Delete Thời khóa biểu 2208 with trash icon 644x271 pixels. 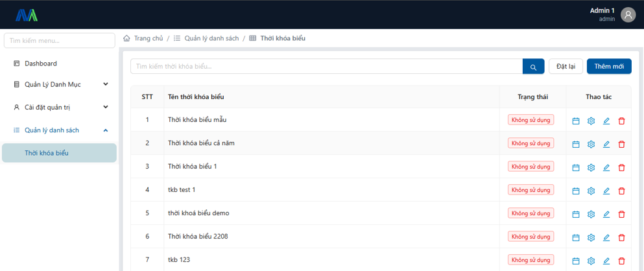(621, 237)
